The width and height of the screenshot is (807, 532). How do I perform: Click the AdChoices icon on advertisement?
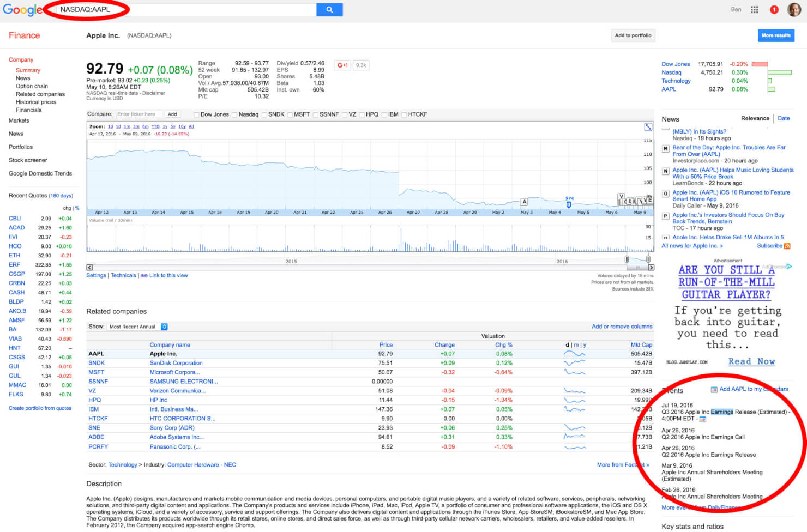[789, 267]
